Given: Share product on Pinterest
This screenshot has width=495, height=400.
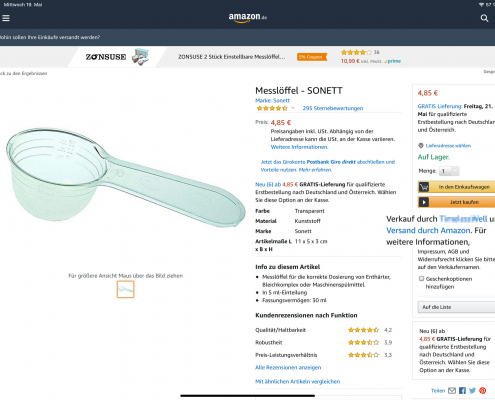Looking at the screenshot, I should [482, 390].
